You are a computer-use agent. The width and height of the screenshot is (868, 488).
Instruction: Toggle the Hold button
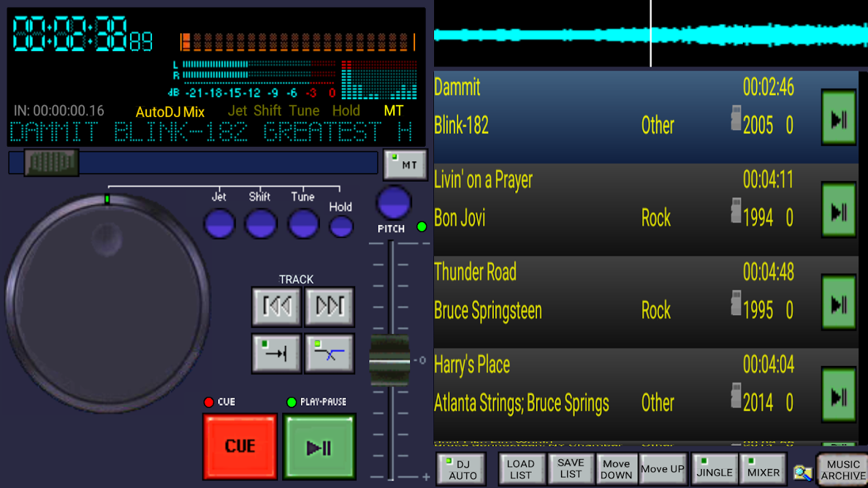[x=341, y=227]
